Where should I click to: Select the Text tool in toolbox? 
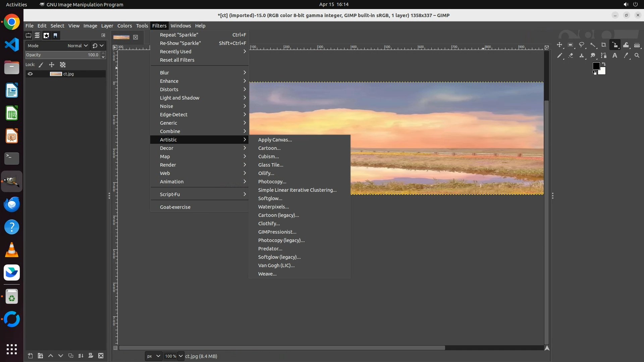click(615, 56)
